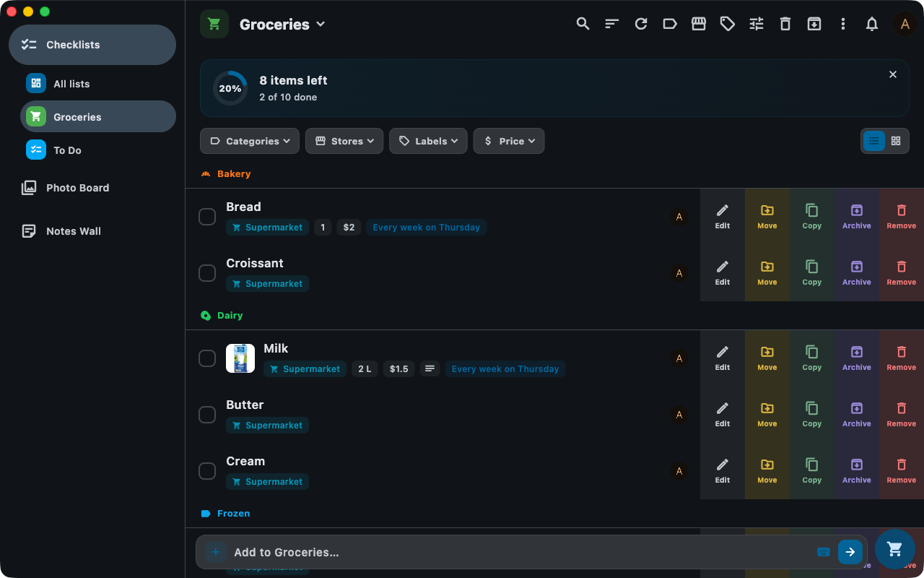Screen dimensions: 924x578
Task: Switch to grid view
Action: click(896, 141)
